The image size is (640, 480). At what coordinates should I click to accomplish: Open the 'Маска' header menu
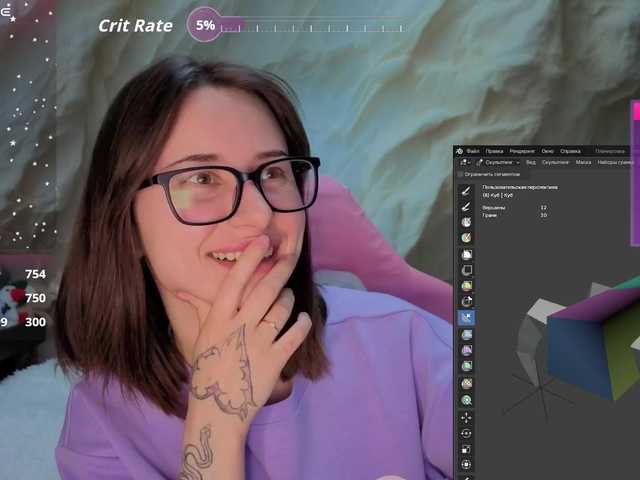(x=583, y=162)
